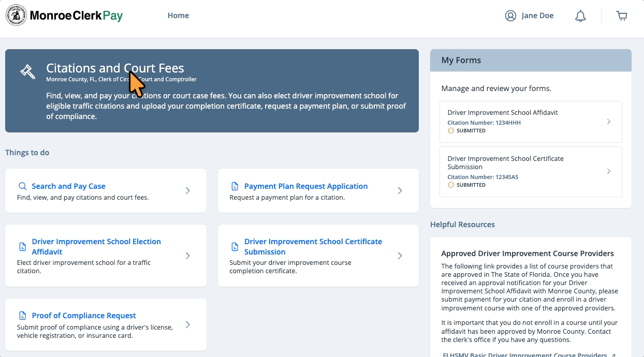644x357 pixels.
Task: Go to the Home menu item
Action: point(178,16)
